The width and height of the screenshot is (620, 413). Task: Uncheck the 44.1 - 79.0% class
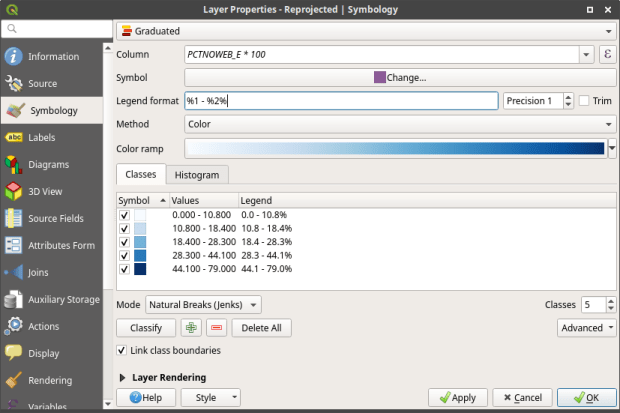point(124,269)
